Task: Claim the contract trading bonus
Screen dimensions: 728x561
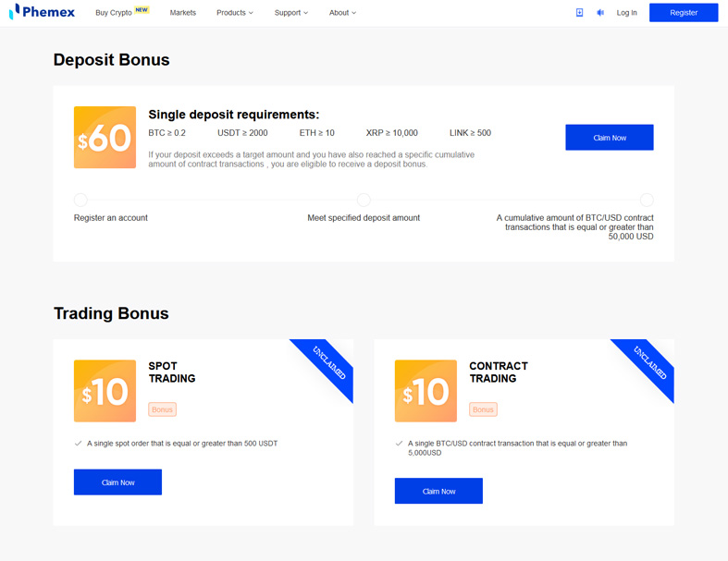Action: click(438, 491)
